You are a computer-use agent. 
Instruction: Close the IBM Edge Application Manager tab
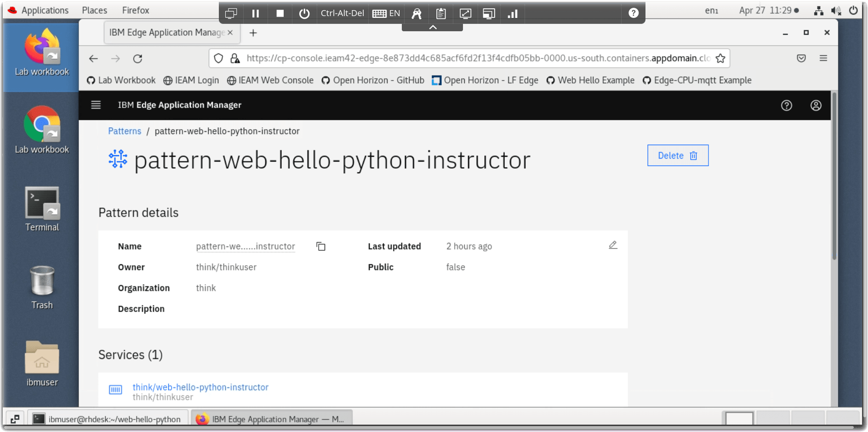(230, 33)
